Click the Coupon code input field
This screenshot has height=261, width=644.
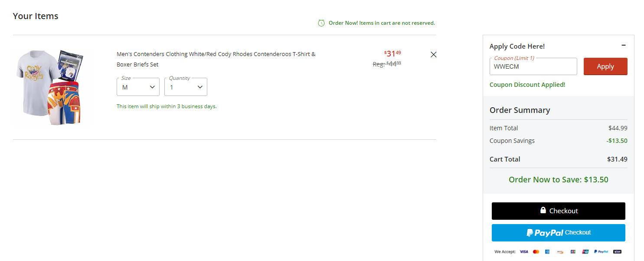coord(533,67)
